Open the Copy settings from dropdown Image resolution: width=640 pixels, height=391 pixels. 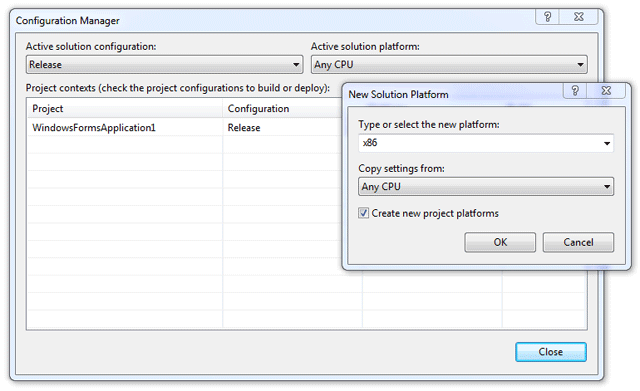486,187
